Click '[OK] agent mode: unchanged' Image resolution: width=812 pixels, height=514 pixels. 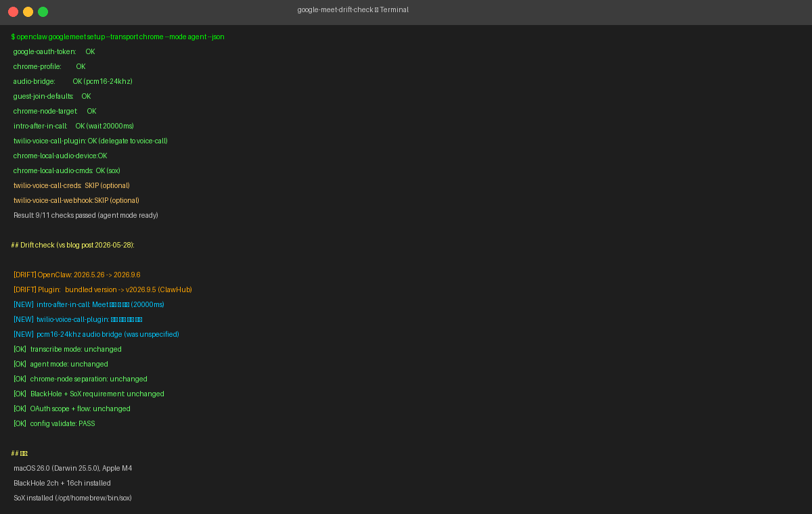coord(60,364)
